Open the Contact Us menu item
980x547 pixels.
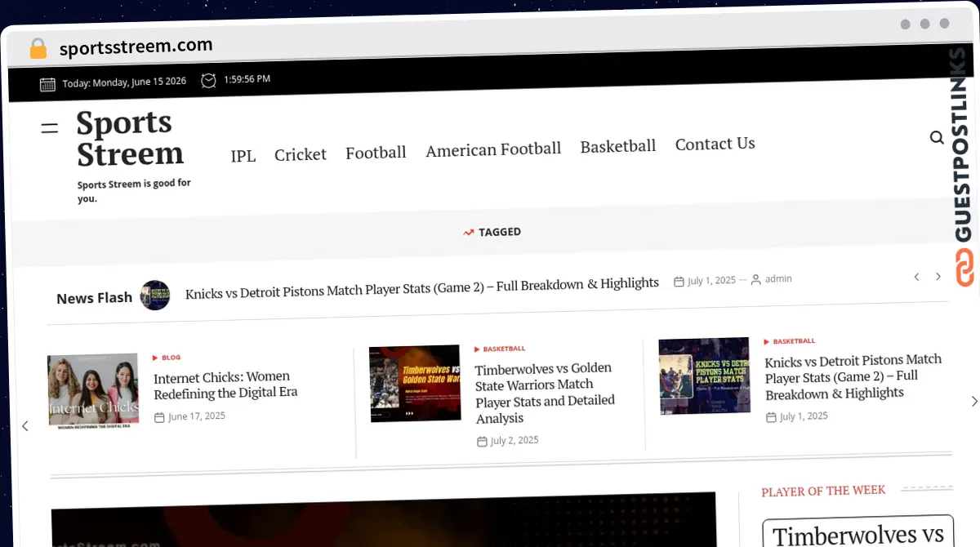click(715, 144)
